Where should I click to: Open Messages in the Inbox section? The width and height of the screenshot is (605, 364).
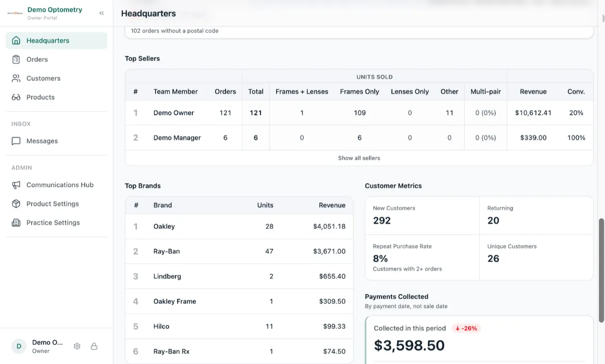click(56, 141)
